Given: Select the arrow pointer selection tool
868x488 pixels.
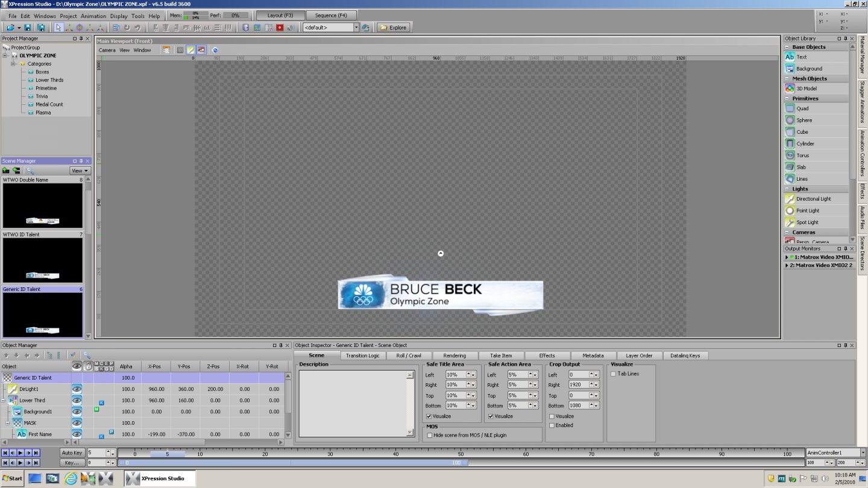Looking at the screenshot, I should [58, 28].
